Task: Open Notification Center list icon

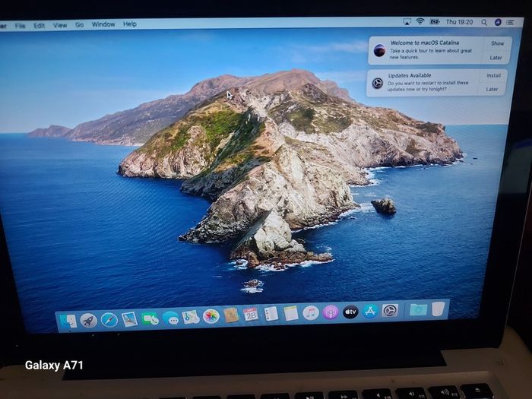Action: 510,22
